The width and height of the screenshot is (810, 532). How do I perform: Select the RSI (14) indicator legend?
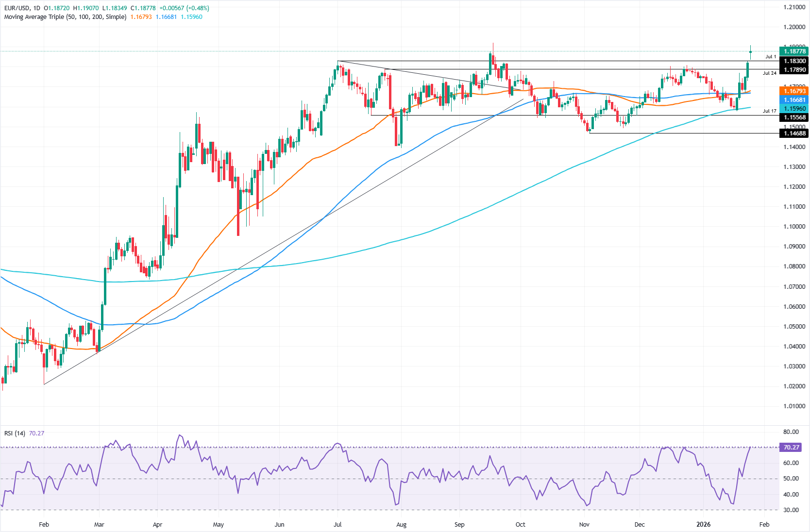click(15, 433)
